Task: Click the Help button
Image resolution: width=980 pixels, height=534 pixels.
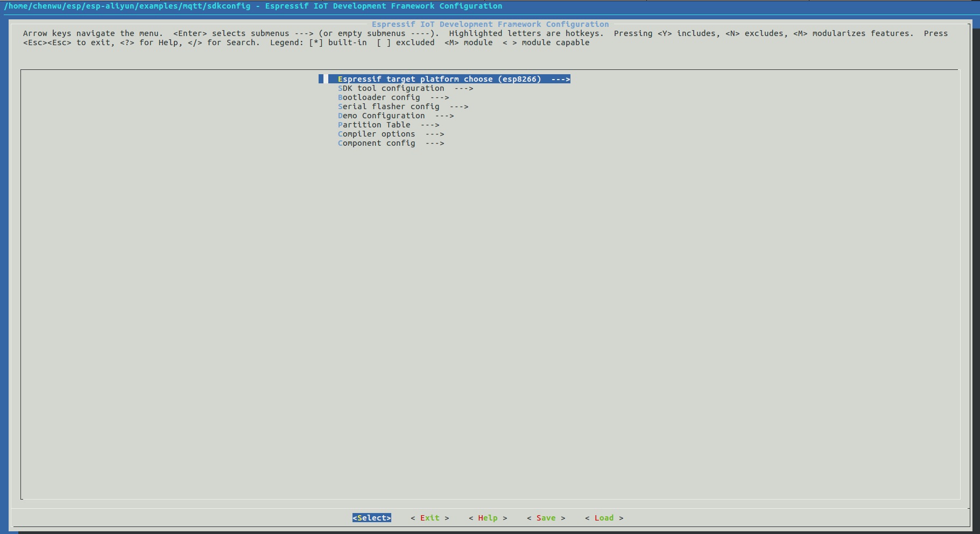Action: [x=488, y=518]
